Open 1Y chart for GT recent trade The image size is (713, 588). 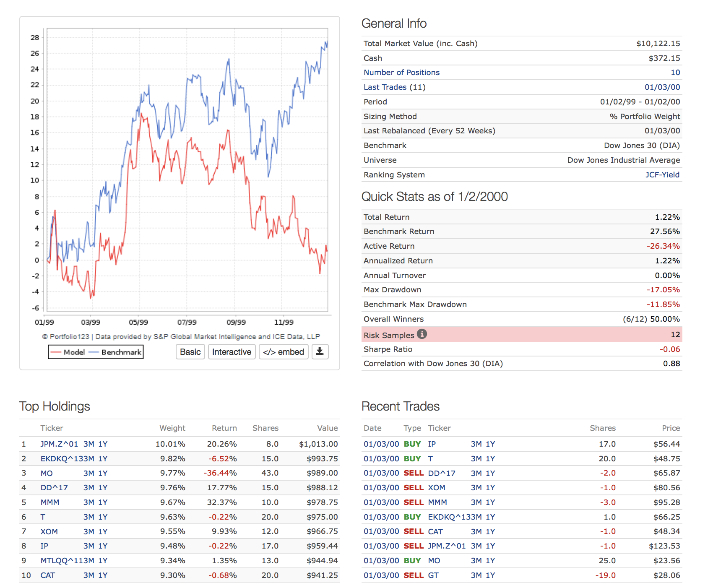[x=490, y=575]
